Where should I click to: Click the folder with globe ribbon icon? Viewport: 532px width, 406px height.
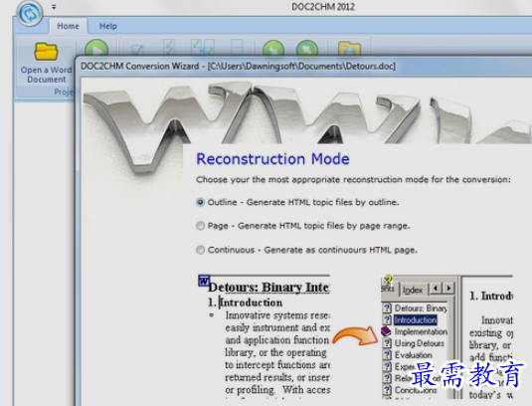[349, 49]
